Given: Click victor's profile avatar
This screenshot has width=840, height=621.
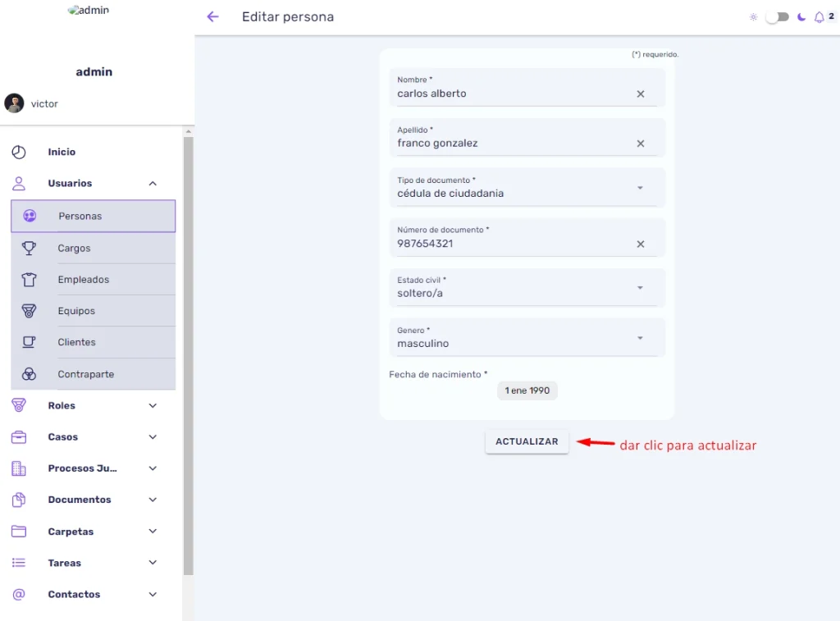Looking at the screenshot, I should (15, 103).
